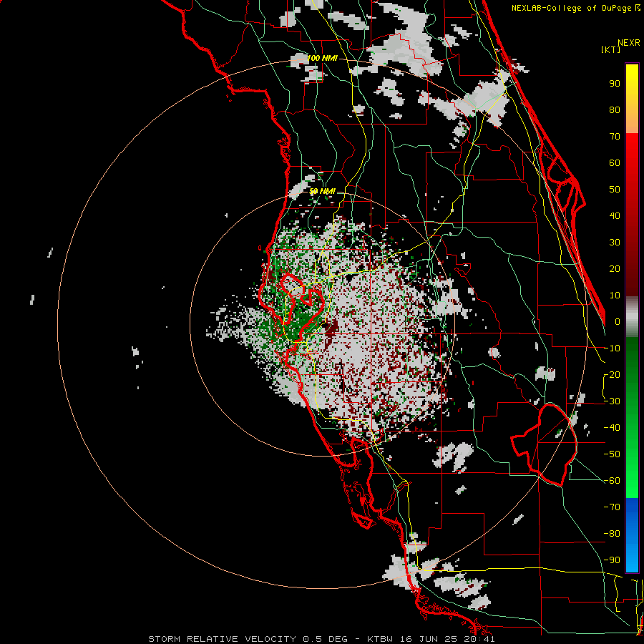The image size is (644, 644).
Task: Select the -70 scale label
Action: click(x=612, y=507)
